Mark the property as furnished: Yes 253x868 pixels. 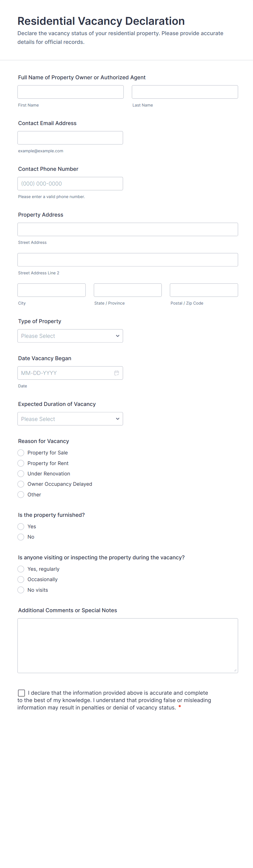tap(21, 526)
